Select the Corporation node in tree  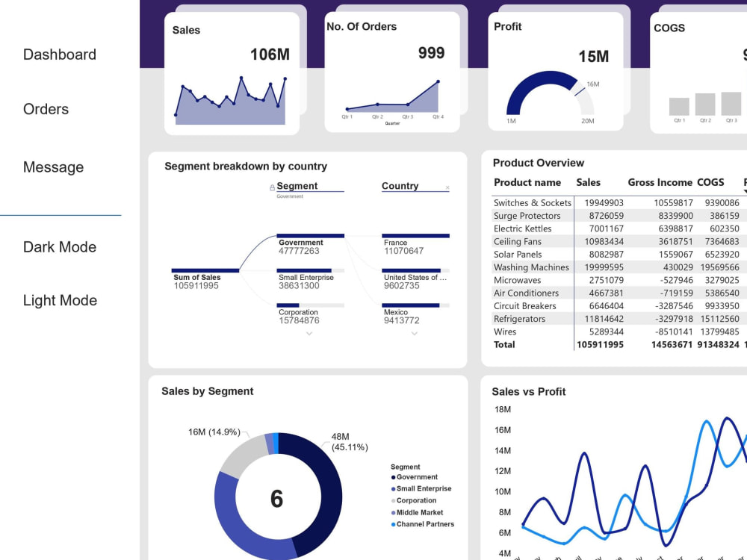[310, 314]
